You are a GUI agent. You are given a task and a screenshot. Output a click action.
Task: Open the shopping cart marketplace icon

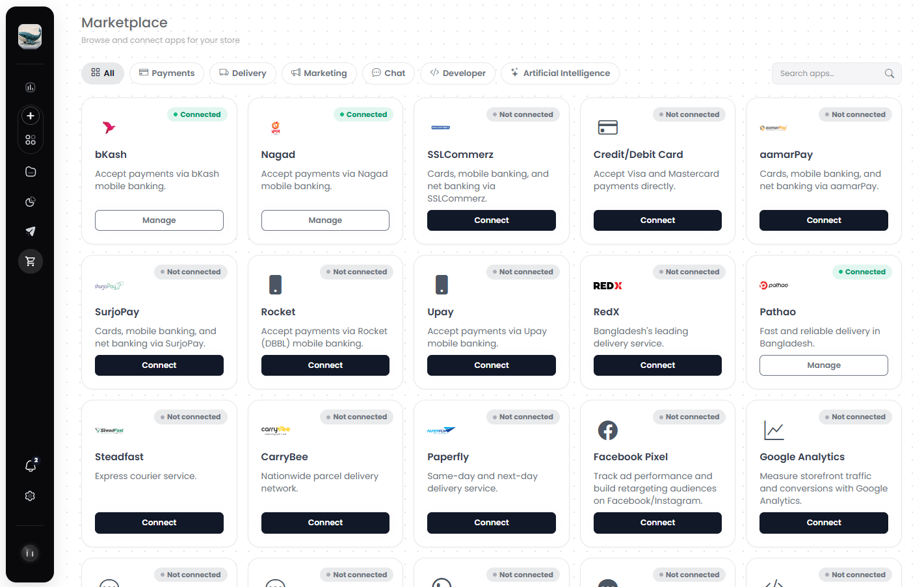(x=30, y=261)
